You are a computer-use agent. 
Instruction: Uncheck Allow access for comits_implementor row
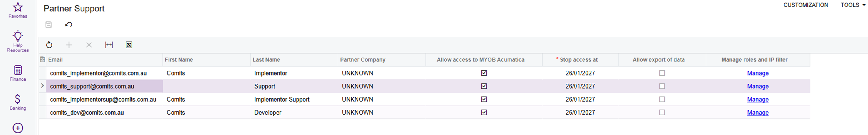tap(484, 73)
